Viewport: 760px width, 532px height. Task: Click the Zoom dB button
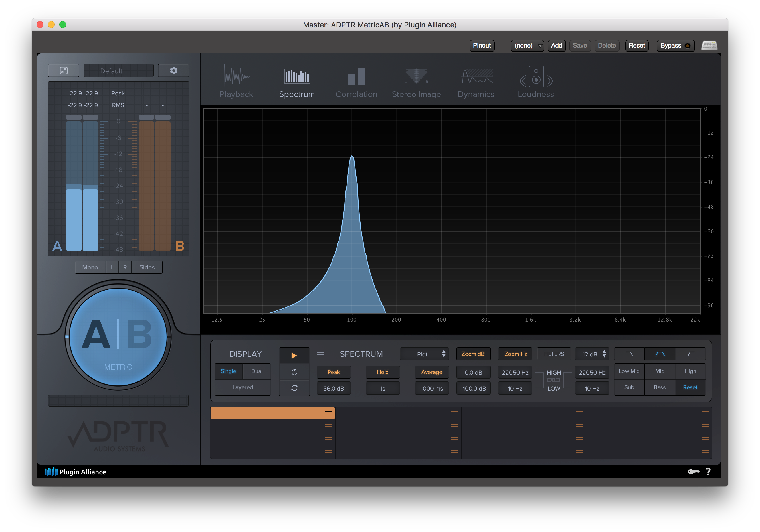coord(473,354)
